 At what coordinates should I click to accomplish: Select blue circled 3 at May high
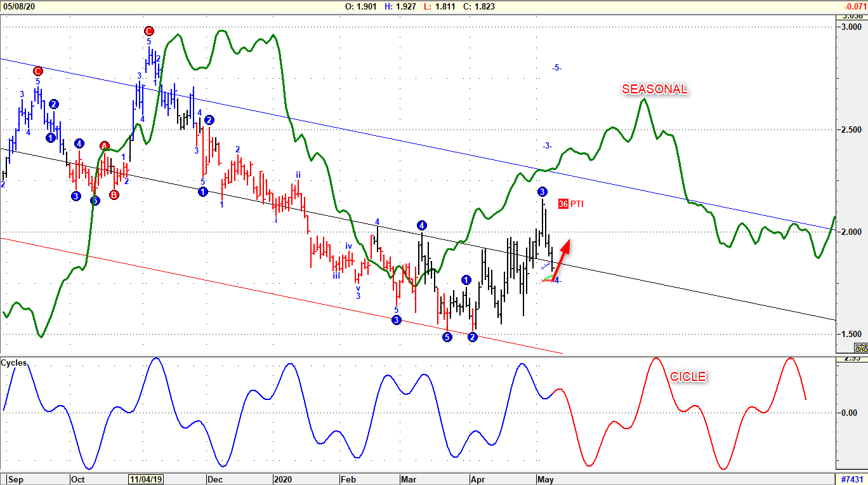tap(542, 192)
